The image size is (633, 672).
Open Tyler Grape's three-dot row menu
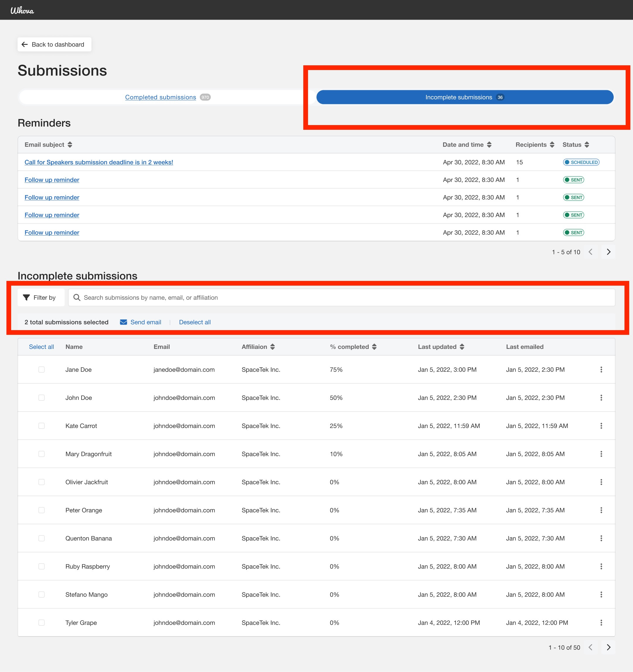coord(602,622)
